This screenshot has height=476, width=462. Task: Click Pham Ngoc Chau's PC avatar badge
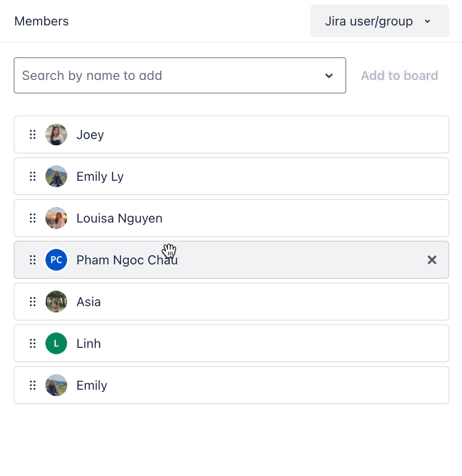[56, 260]
